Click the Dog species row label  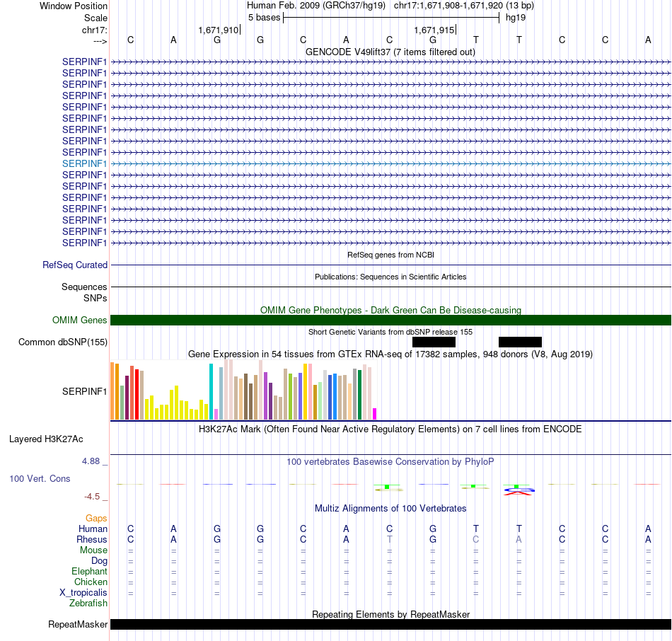click(100, 561)
